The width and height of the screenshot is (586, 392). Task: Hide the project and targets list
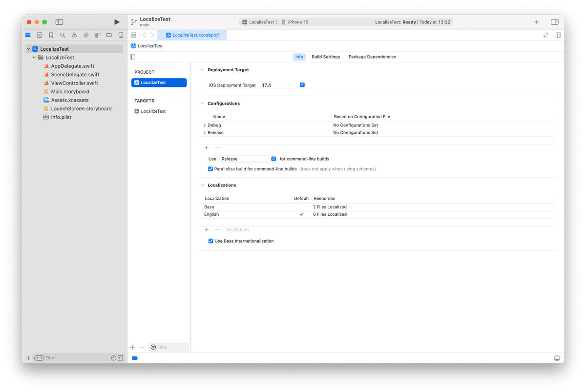coord(132,57)
